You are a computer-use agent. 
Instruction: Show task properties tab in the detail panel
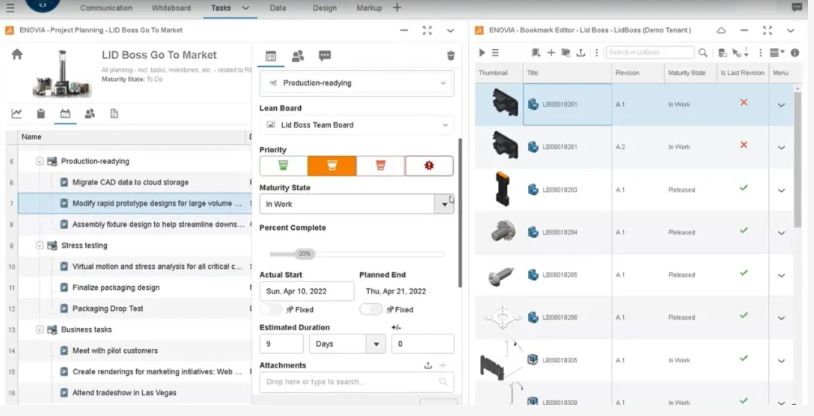pyautogui.click(x=270, y=56)
